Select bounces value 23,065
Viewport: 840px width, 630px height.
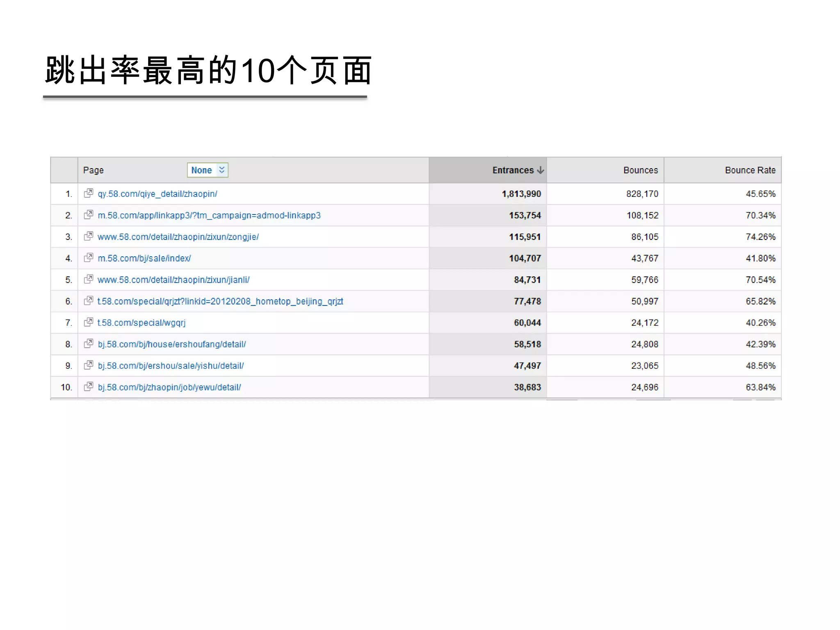tap(645, 366)
